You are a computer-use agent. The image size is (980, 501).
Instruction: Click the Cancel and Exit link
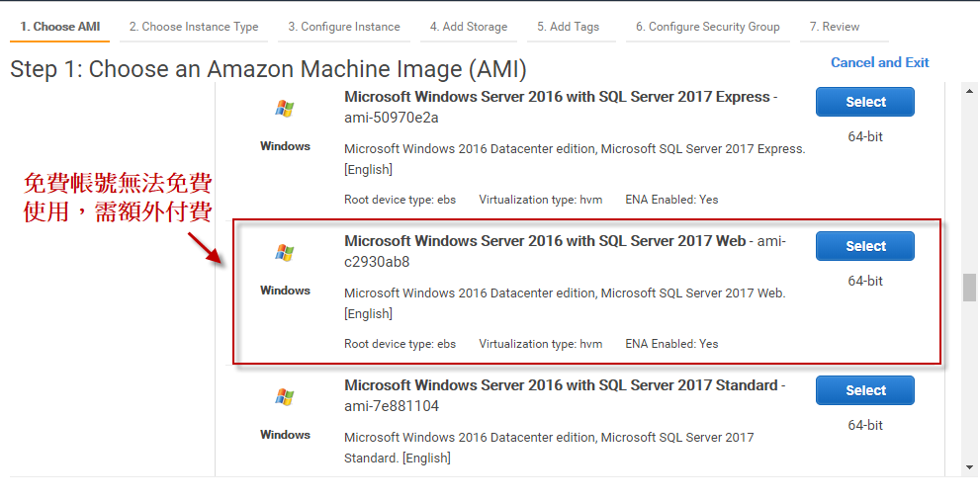[879, 62]
